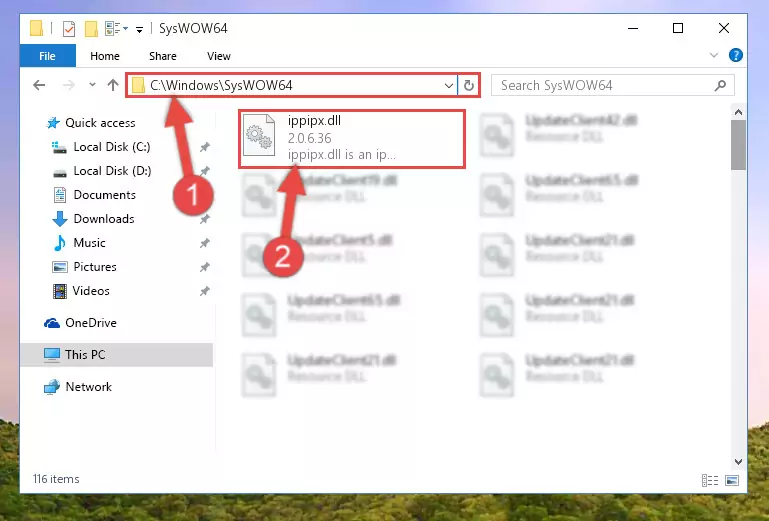Switch to Details view icon in status bar
This screenshot has width=769, height=521.
point(710,480)
